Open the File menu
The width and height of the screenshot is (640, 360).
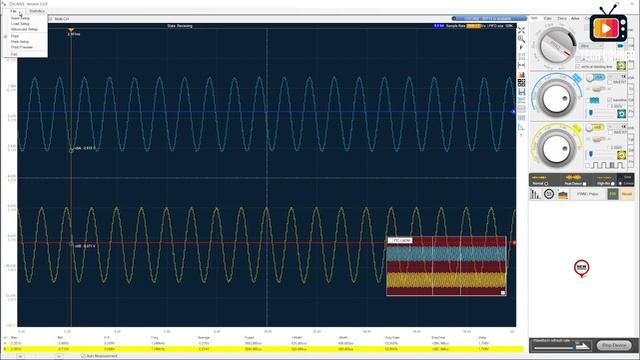[13, 11]
